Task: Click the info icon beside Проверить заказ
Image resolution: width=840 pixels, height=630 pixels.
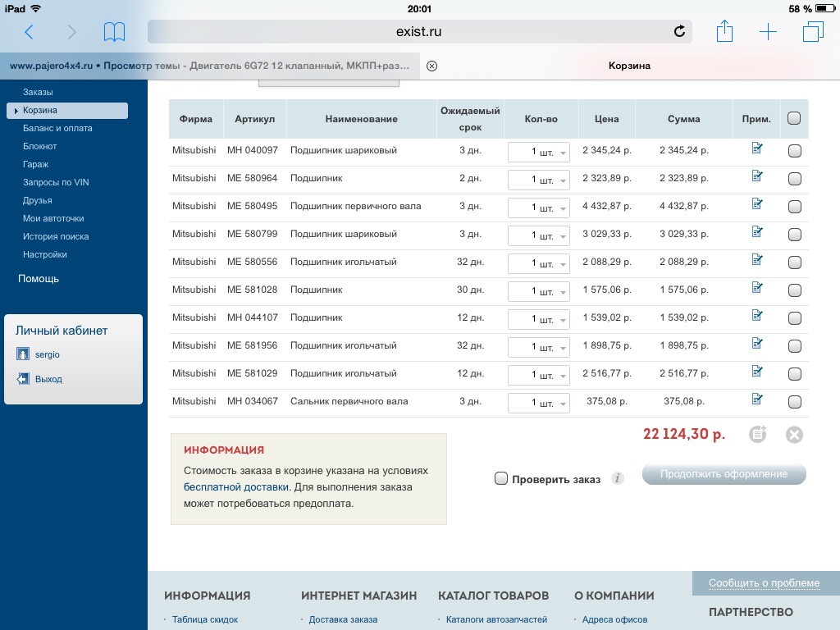Action: 618,478
